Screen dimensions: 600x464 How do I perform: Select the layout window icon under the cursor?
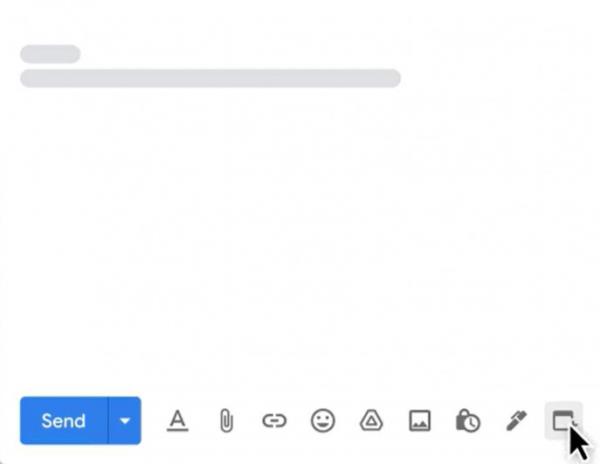pyautogui.click(x=564, y=421)
